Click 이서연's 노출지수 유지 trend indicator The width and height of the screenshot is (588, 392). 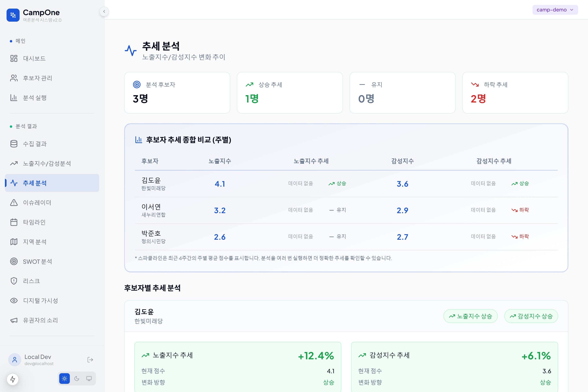click(x=337, y=210)
